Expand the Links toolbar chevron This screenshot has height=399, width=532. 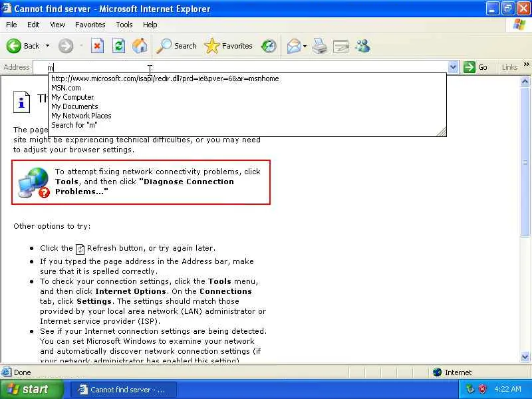(x=526, y=65)
